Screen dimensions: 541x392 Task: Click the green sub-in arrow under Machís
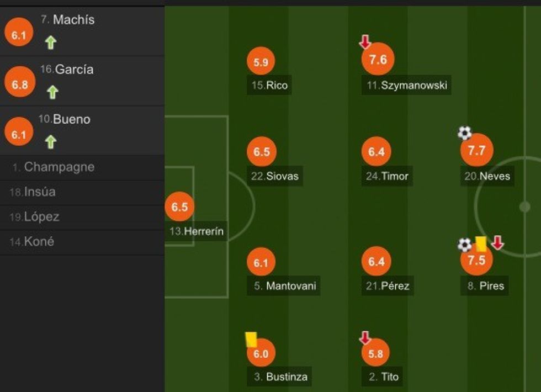click(x=51, y=43)
